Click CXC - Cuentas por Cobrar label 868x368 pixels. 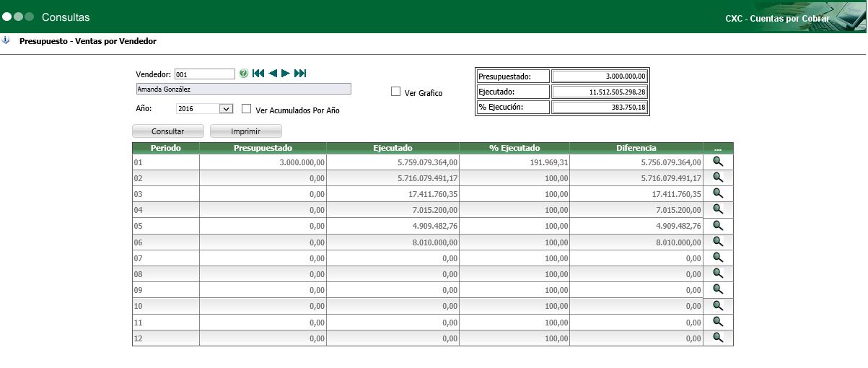[778, 19]
